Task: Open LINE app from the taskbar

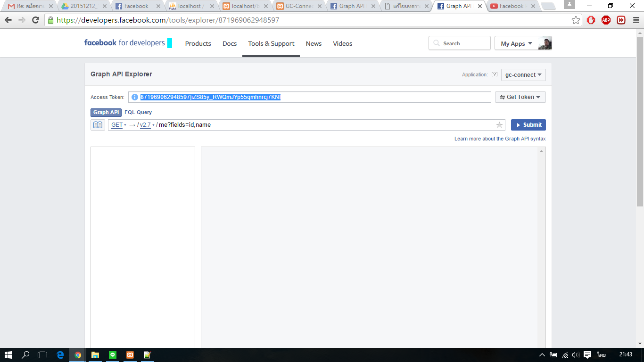Action: pyautogui.click(x=112, y=355)
